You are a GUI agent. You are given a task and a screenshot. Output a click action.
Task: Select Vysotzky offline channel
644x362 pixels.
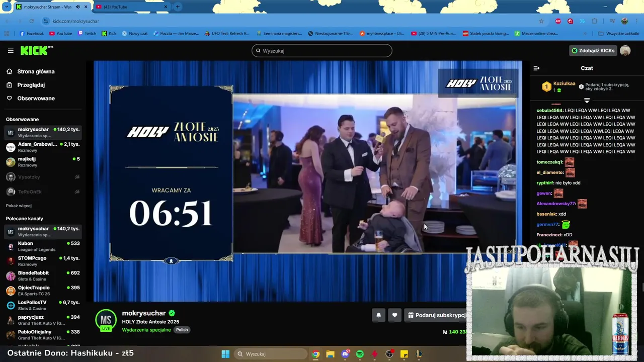(x=43, y=177)
